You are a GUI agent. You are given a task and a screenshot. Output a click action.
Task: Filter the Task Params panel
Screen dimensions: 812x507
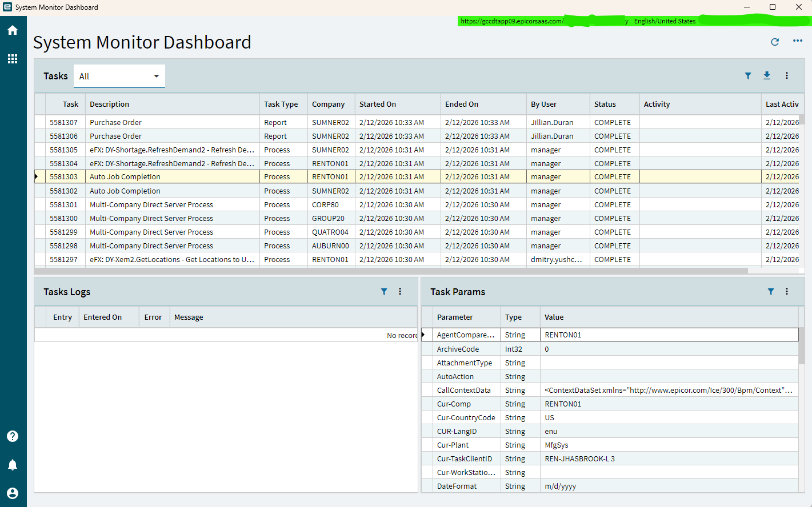[x=771, y=292]
